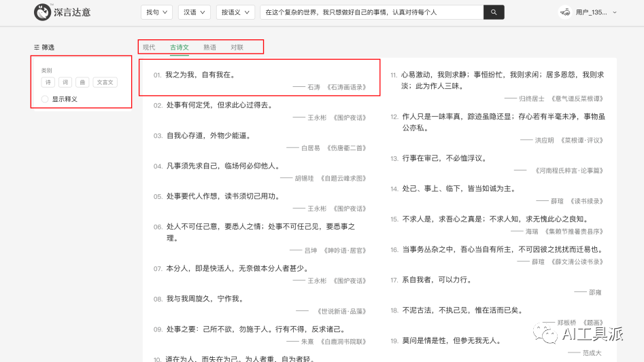Select quote 行事在审己，不必恤浮议。

[444, 158]
